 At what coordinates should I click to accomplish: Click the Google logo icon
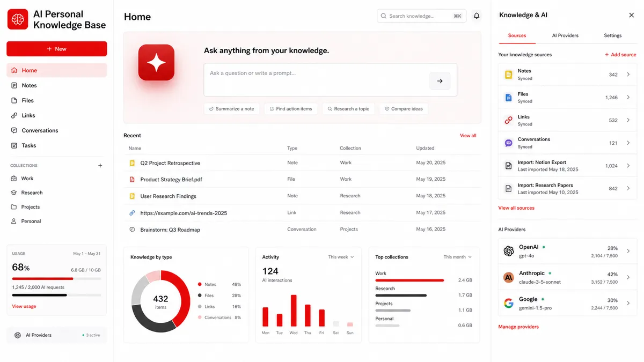[509, 304]
